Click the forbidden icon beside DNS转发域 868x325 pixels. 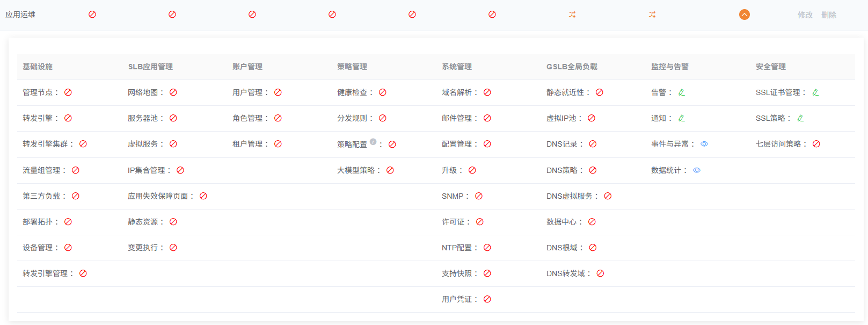click(600, 273)
